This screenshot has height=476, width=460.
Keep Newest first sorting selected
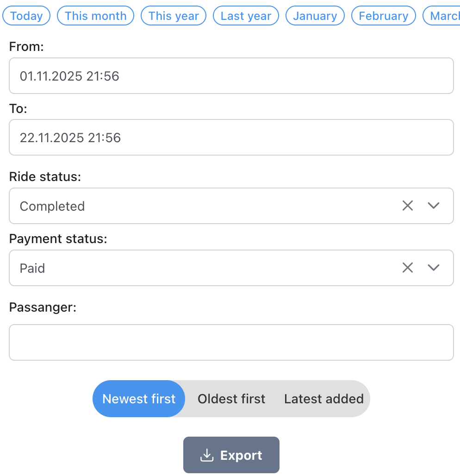(x=139, y=399)
